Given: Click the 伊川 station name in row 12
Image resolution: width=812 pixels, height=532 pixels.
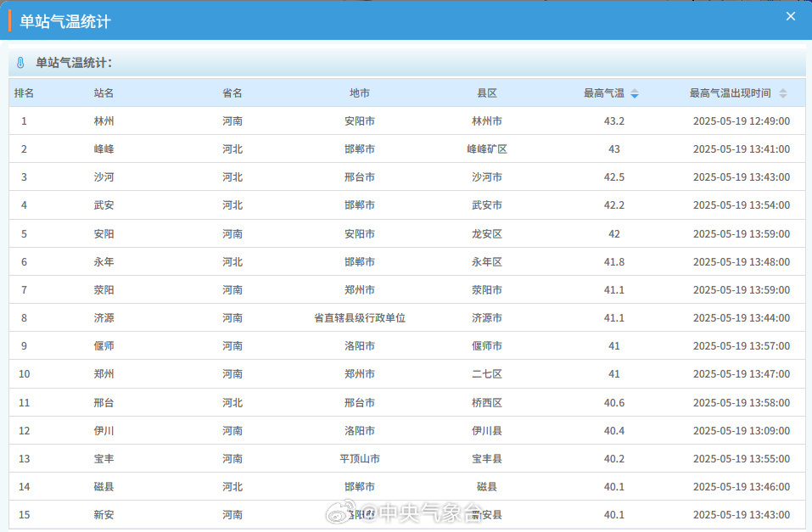Looking at the screenshot, I should 104,431.
